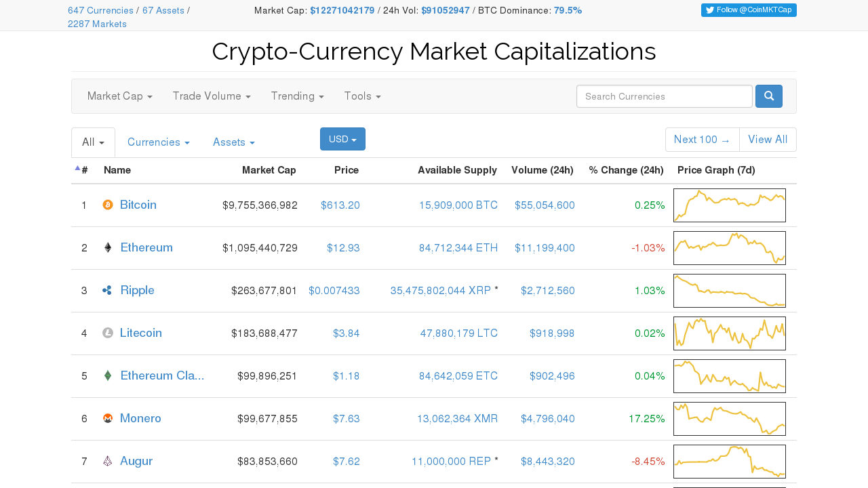Expand the Trade Volume menu
The height and width of the screenshot is (488, 868).
pos(212,96)
